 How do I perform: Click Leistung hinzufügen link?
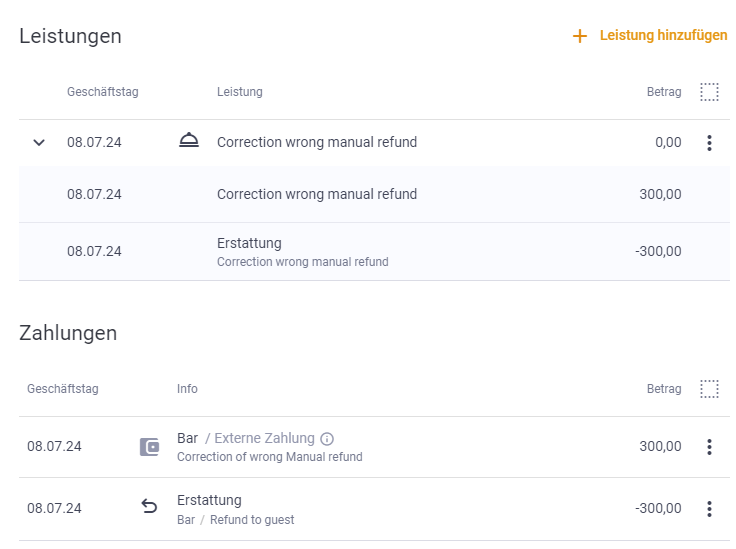tap(663, 35)
